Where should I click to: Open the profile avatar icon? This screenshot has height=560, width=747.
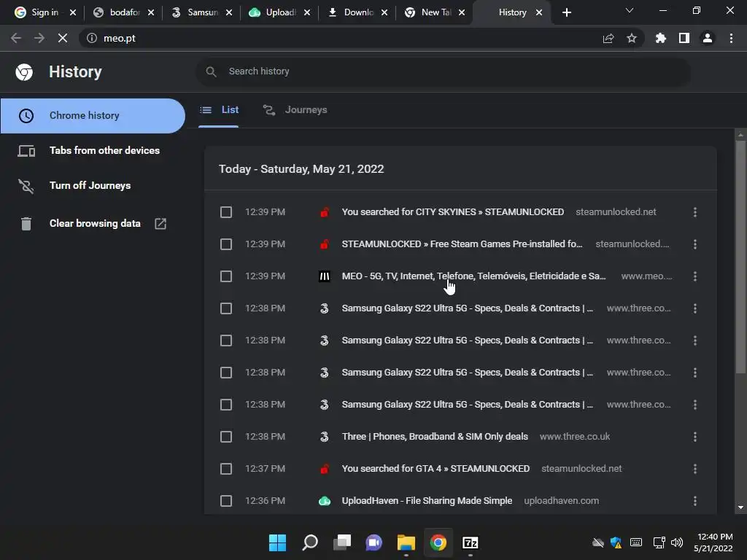[x=708, y=38]
